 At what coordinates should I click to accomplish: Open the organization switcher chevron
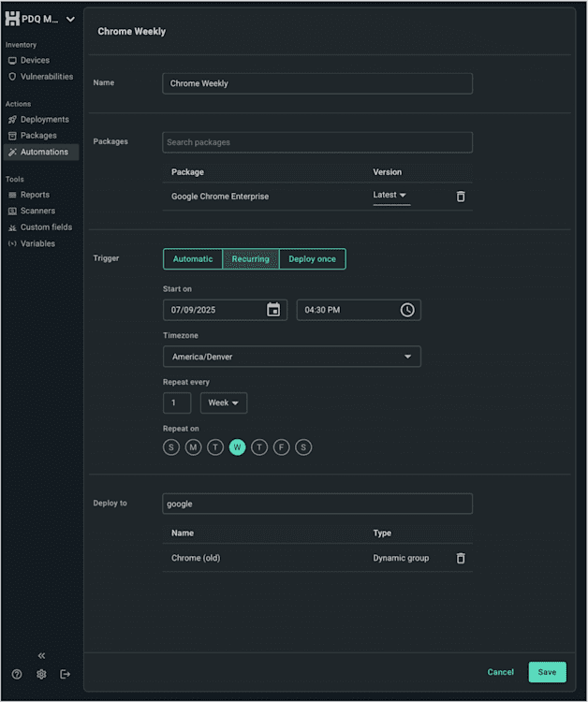coord(70,20)
